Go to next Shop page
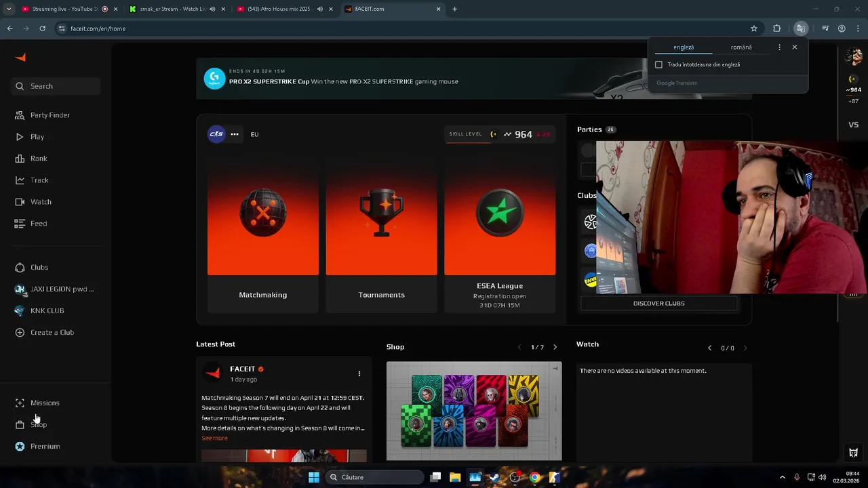The height and width of the screenshot is (488, 868). tap(555, 347)
